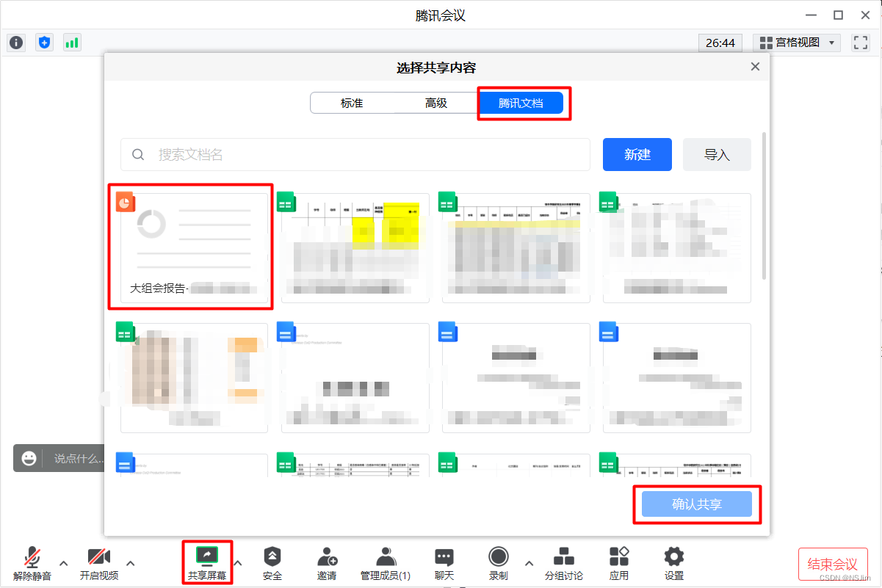Screen dimensions: 882x588
Task: Click the search magnifier icon in dialog
Action: point(138,155)
